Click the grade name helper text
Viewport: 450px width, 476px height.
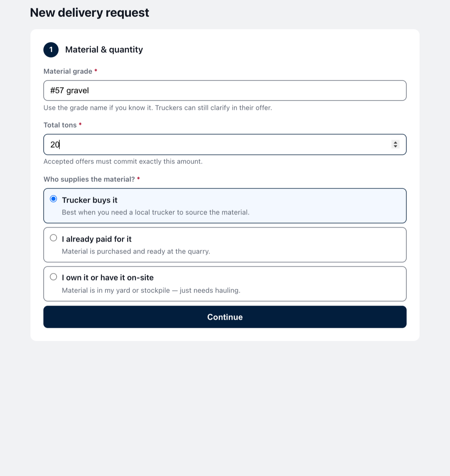tap(158, 108)
